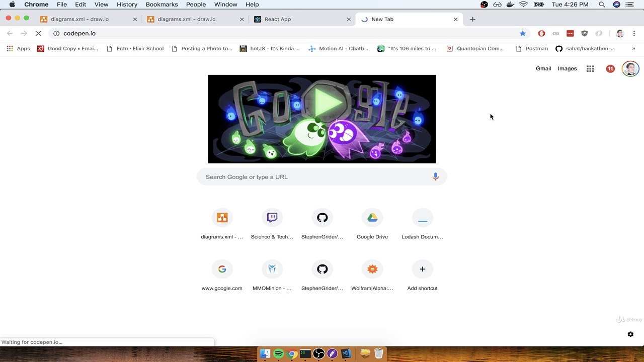The width and height of the screenshot is (644, 362).
Task: Open the Ecto · Elixir School bookmark
Action: pyautogui.click(x=135, y=49)
